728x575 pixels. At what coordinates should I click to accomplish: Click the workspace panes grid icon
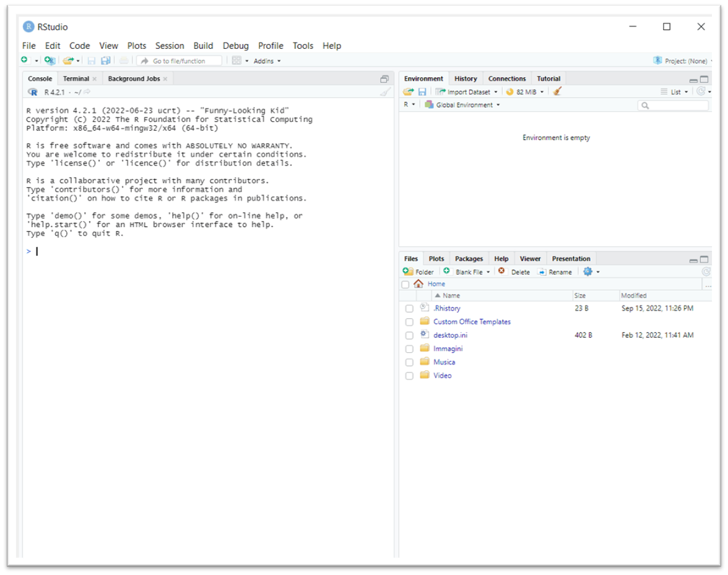[x=236, y=61]
